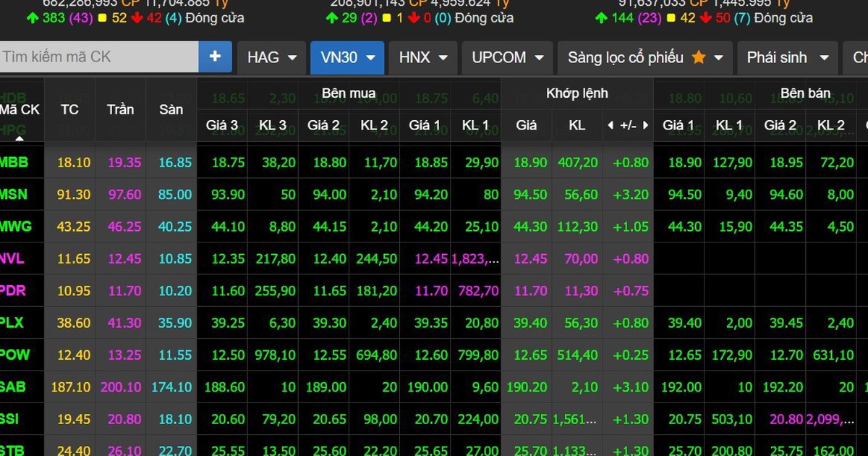The image size is (868, 456).
Task: Click the POW stock symbol
Action: point(14,355)
